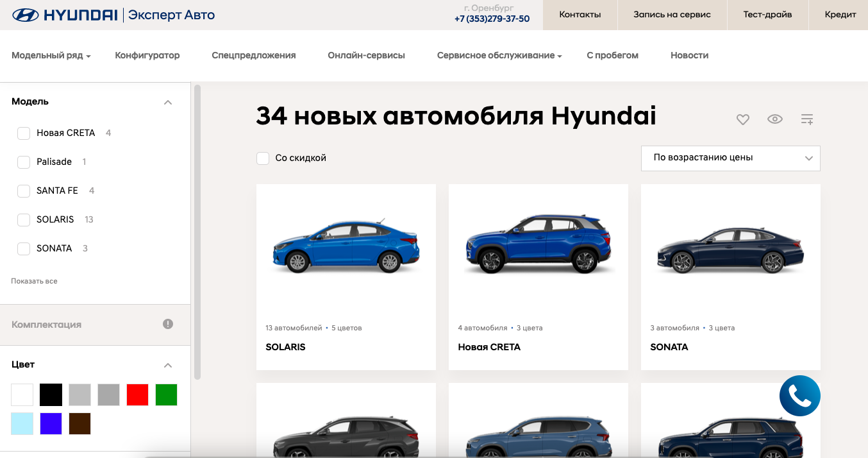Select the white color swatch

(22, 394)
